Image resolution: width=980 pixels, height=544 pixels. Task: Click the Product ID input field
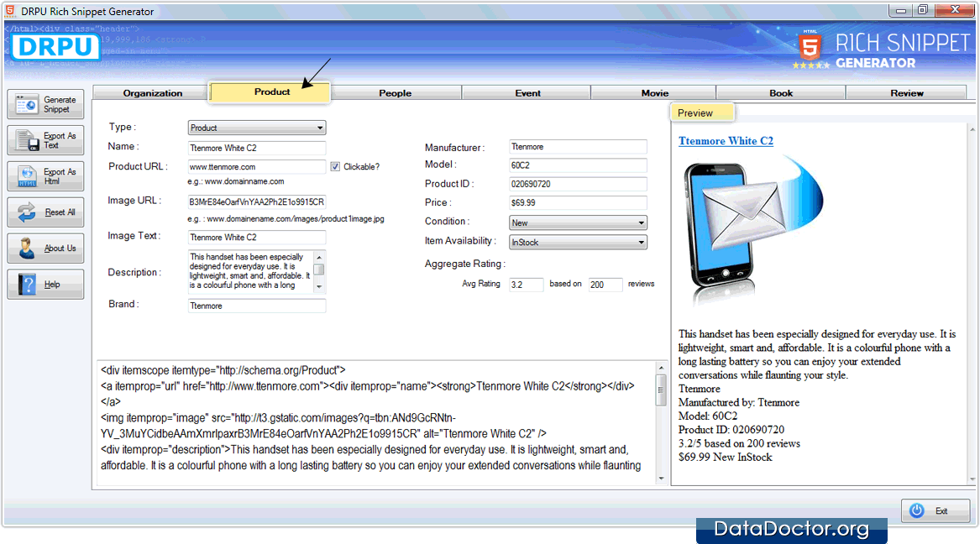click(578, 184)
